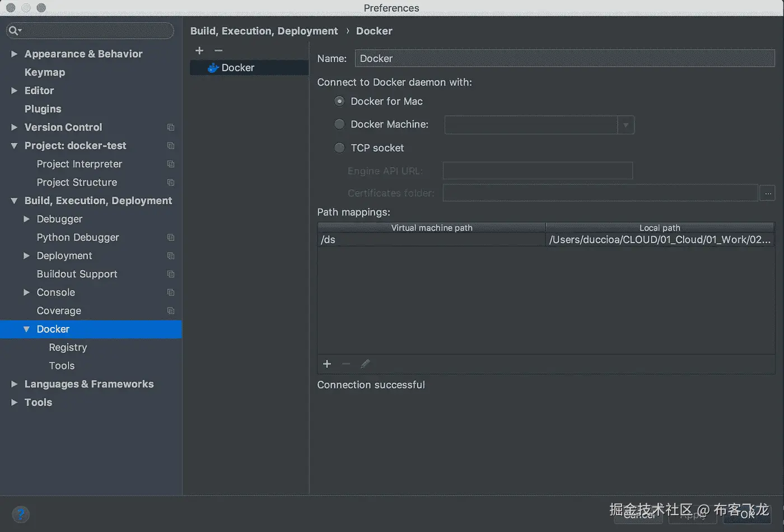Focus the settings search field

pyautogui.click(x=90, y=31)
